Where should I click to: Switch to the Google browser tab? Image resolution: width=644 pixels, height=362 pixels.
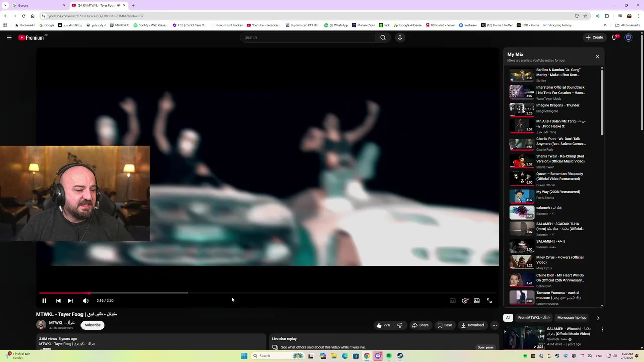pyautogui.click(x=38, y=5)
